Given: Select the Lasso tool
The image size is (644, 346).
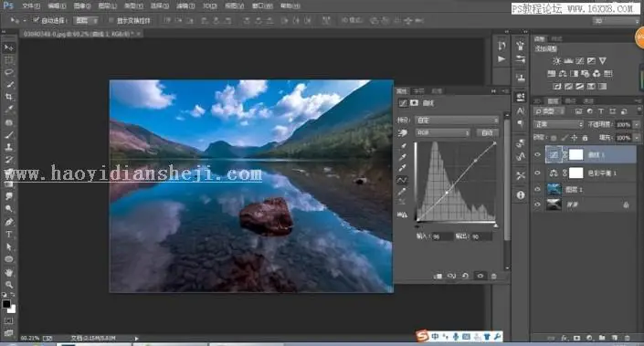Looking at the screenshot, I should pyautogui.click(x=8, y=73).
